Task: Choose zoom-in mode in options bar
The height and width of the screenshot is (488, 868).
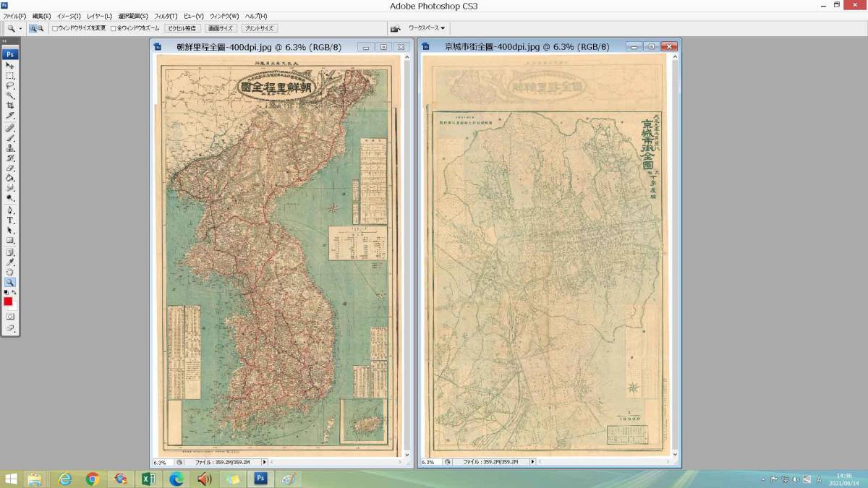Action: click(33, 28)
